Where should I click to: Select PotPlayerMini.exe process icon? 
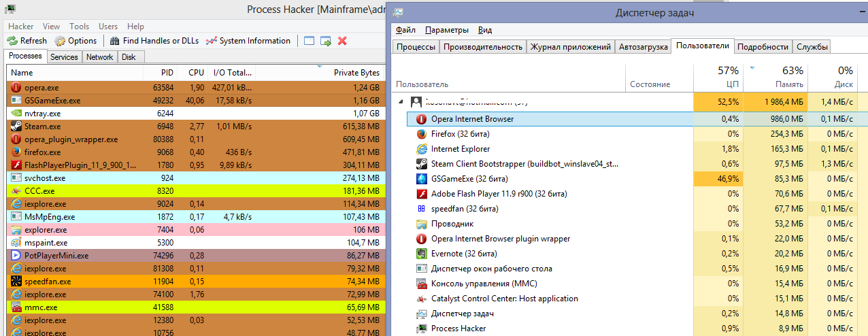click(16, 255)
